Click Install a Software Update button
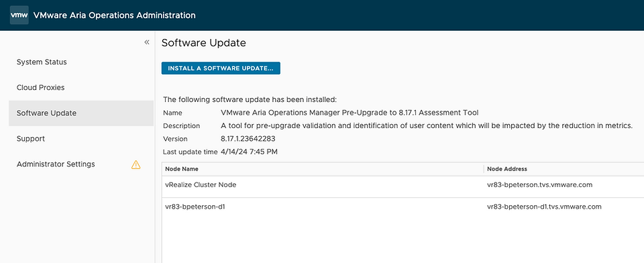 221,68
